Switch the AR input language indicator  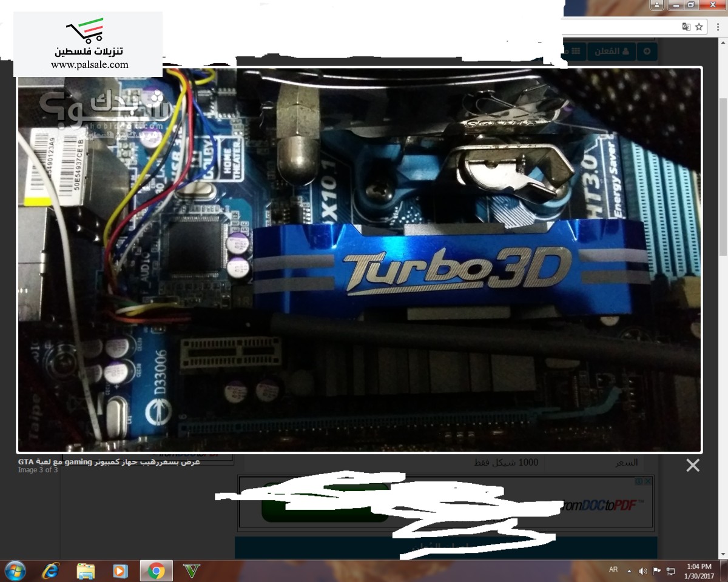point(613,570)
